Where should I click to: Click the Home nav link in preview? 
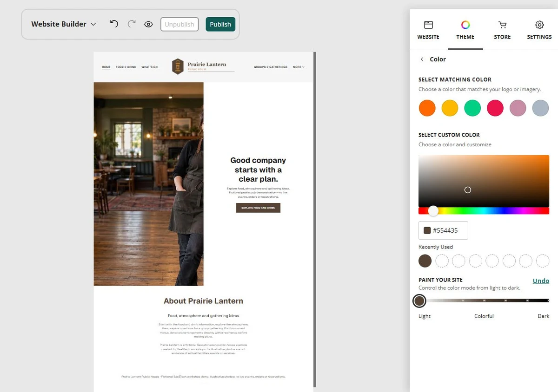point(106,67)
